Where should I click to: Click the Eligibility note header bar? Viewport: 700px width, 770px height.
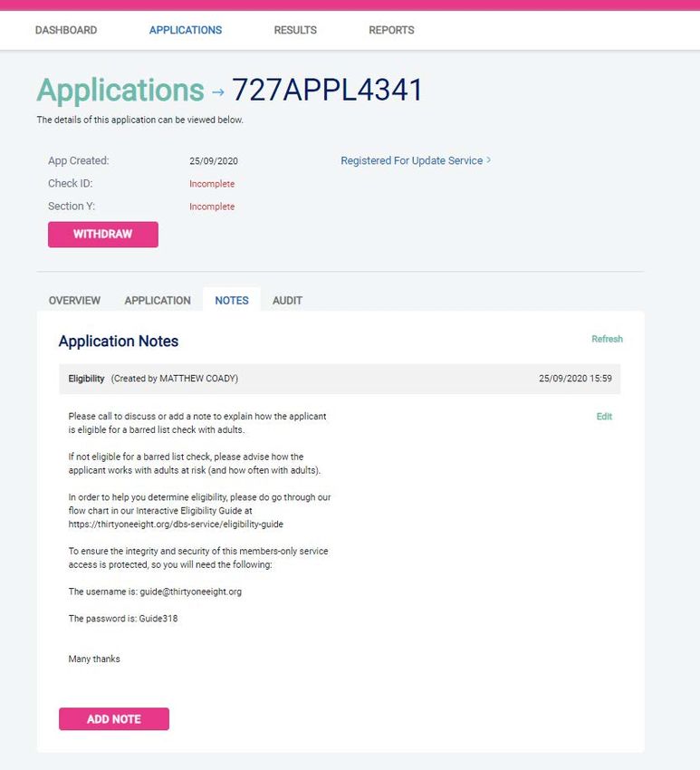point(340,379)
